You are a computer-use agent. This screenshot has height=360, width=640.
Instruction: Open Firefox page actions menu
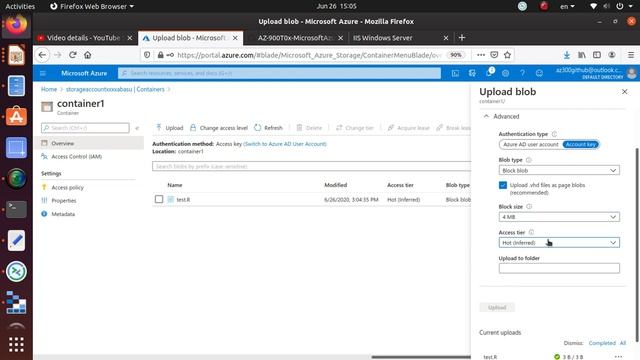point(481,55)
